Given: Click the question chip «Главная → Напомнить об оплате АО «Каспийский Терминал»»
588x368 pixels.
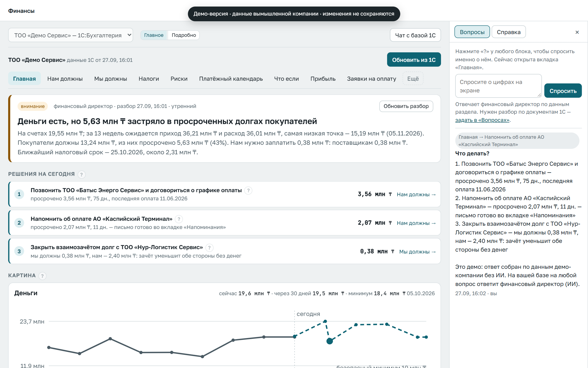Looking at the screenshot, I should (x=517, y=141).
